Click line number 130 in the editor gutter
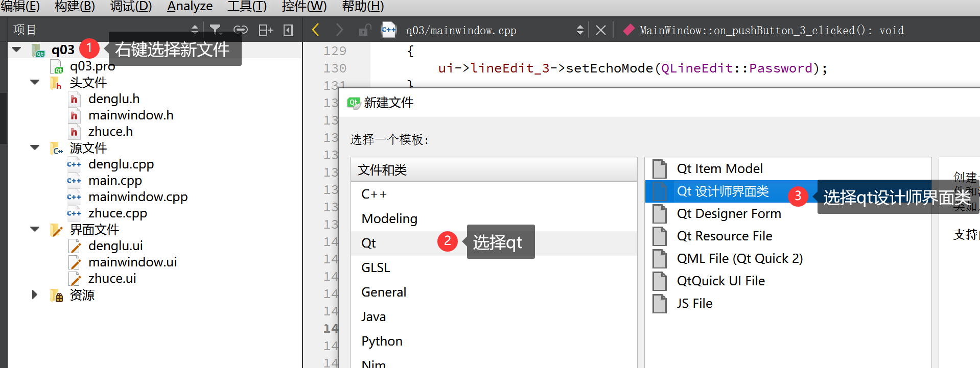The height and width of the screenshot is (368, 980). coord(335,68)
